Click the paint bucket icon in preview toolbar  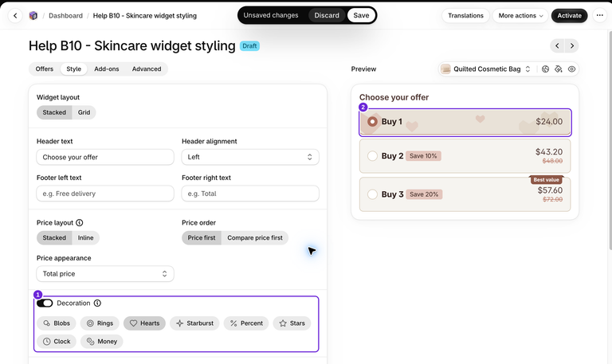coord(559,69)
